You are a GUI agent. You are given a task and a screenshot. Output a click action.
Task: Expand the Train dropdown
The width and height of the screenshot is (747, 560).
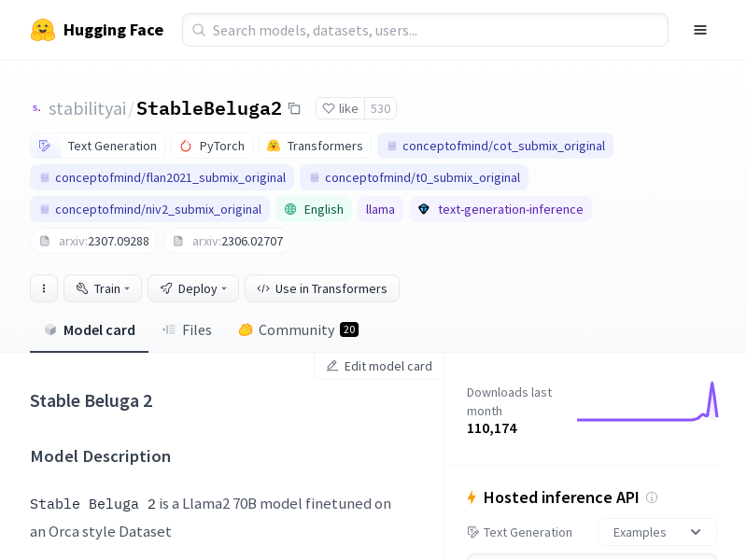coord(103,288)
